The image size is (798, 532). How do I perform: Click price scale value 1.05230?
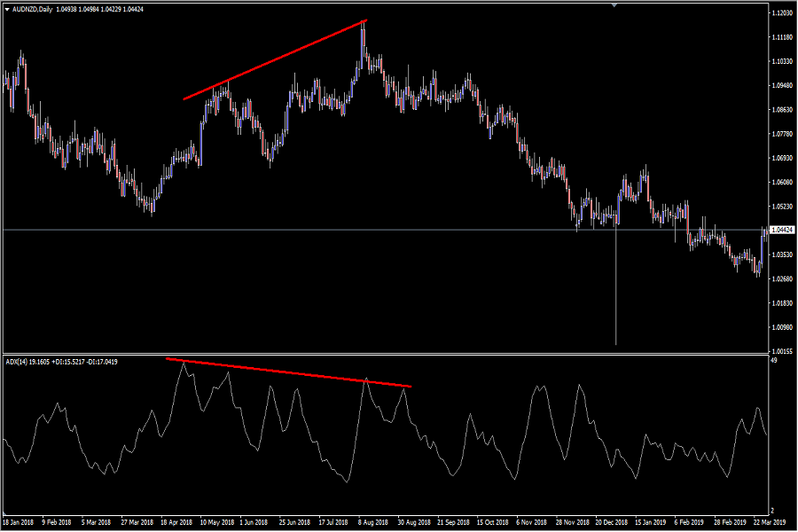(782, 207)
